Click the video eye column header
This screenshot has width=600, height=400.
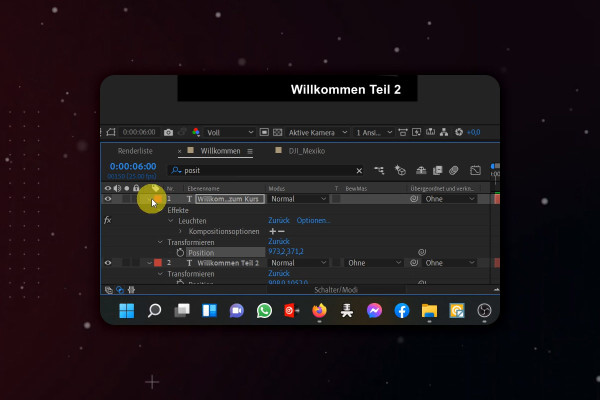point(108,188)
